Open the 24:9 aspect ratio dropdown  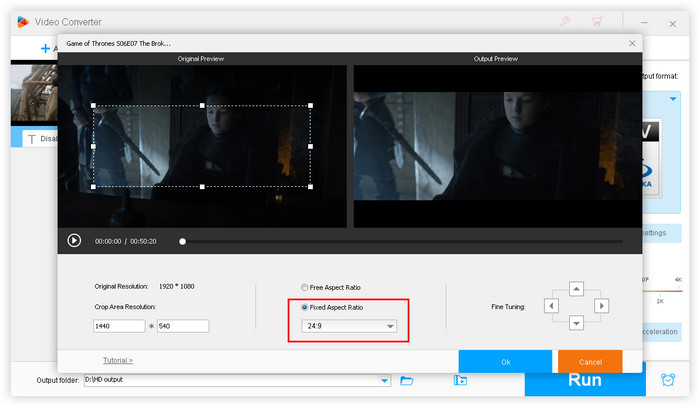coord(349,326)
